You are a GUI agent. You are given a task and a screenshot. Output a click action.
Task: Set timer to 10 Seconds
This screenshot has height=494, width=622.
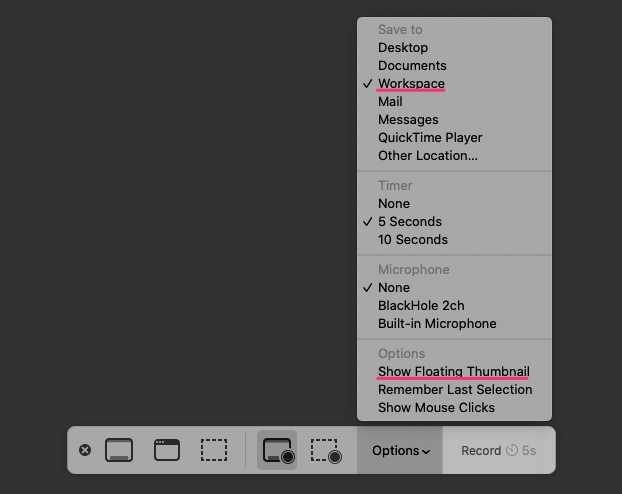(x=413, y=239)
